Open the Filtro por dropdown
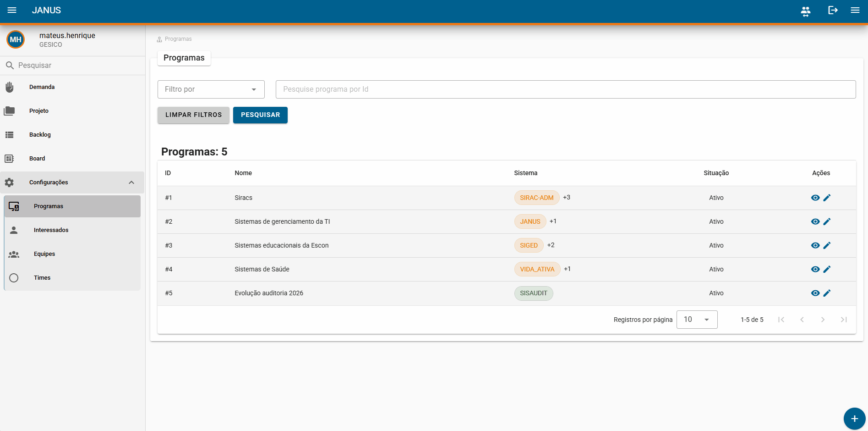The width and height of the screenshot is (868, 431). point(211,89)
